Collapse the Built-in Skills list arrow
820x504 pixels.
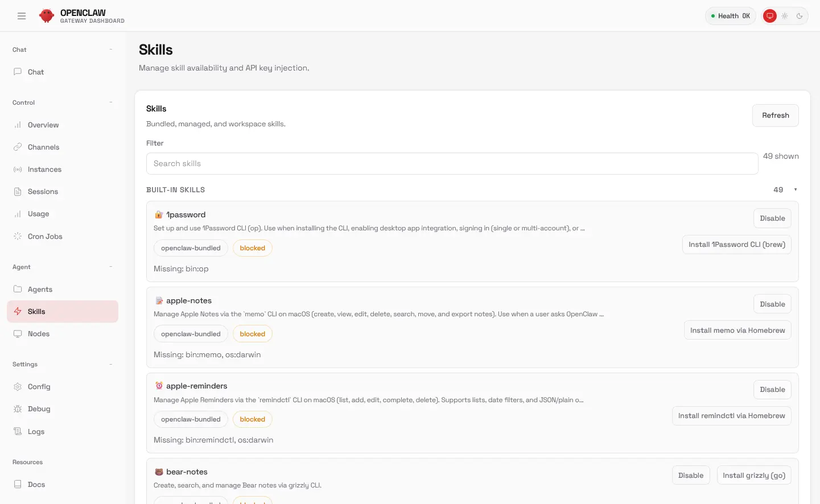click(795, 190)
